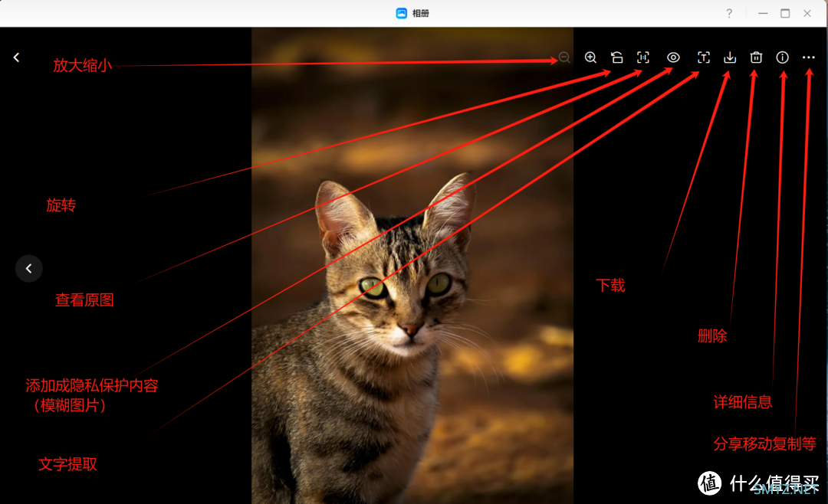This screenshot has width=828, height=504.
Task: Open the three-dot more options menu
Action: 809,57
